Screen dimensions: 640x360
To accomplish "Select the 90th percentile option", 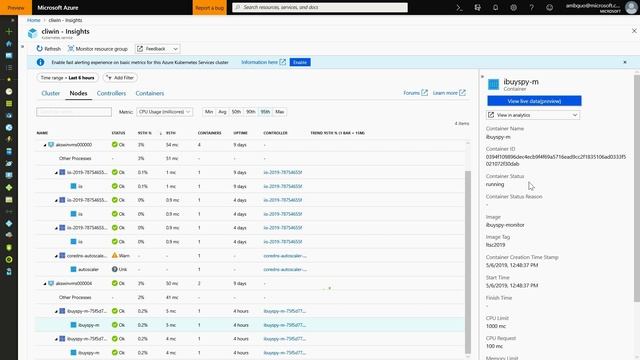I will pyautogui.click(x=251, y=112).
